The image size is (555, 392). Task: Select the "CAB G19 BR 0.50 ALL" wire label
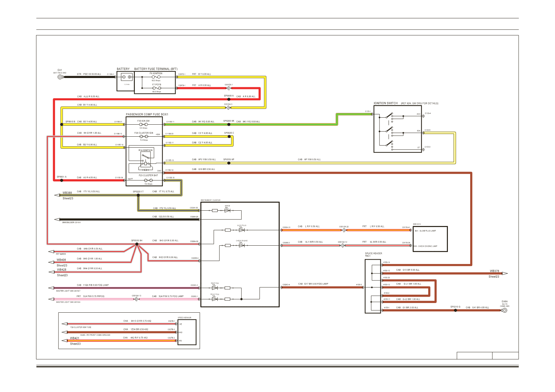pos(204,169)
